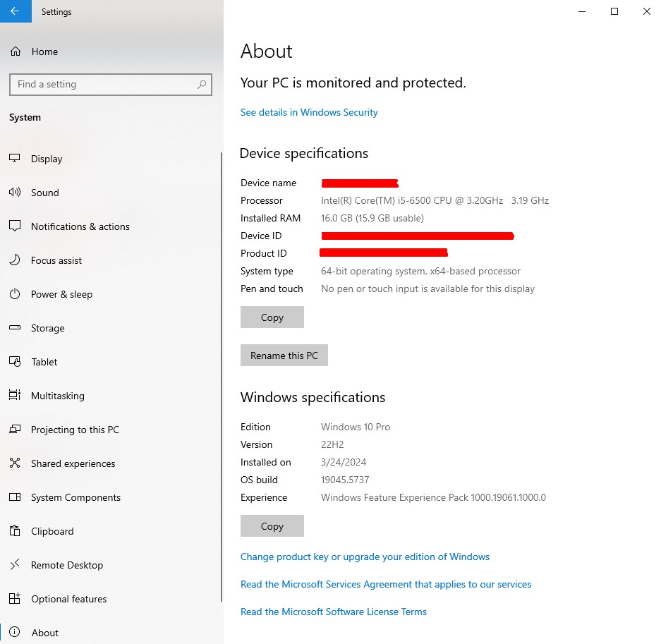The height and width of the screenshot is (644, 661).
Task: Click the version value 22H2
Action: 332,444
